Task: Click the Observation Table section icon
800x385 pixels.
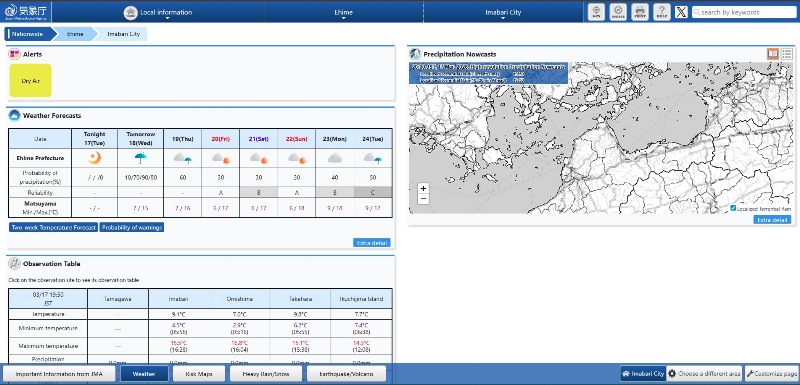Action: tap(14, 264)
